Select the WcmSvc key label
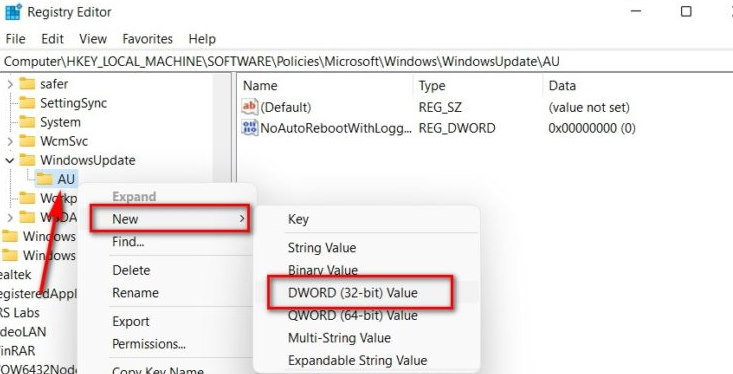733x374 pixels. tap(64, 141)
